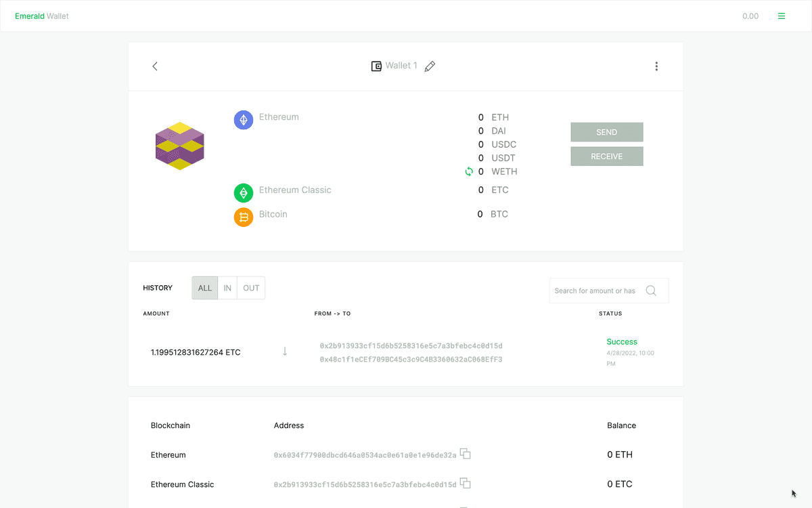Click the search magnifier icon
Image resolution: width=812 pixels, height=508 pixels.
point(651,290)
